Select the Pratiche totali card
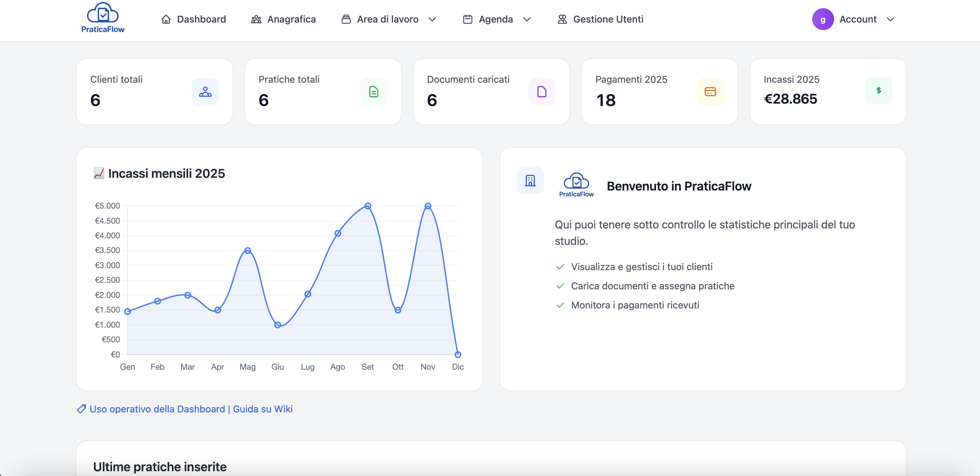Viewport: 980px width, 476px height. pos(323,91)
